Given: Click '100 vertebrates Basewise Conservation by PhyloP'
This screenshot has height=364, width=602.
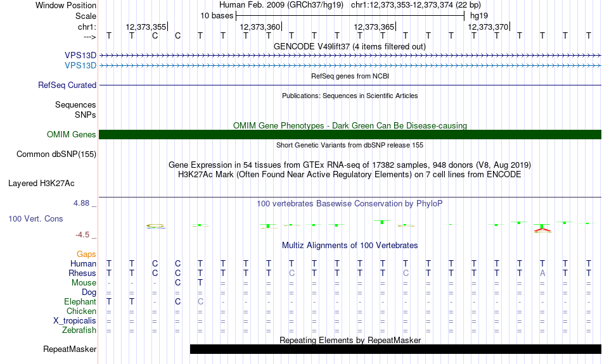Looking at the screenshot, I should point(350,204).
